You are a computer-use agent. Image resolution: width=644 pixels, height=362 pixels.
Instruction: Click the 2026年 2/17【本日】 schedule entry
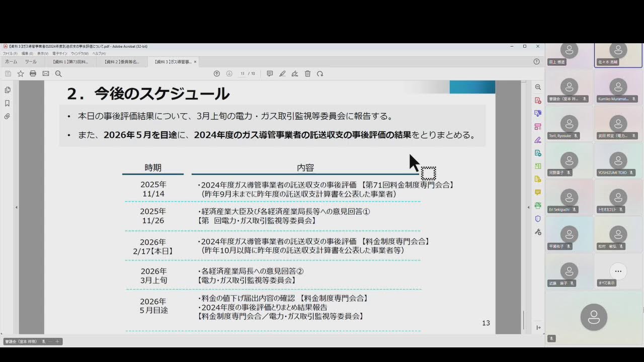point(153,246)
